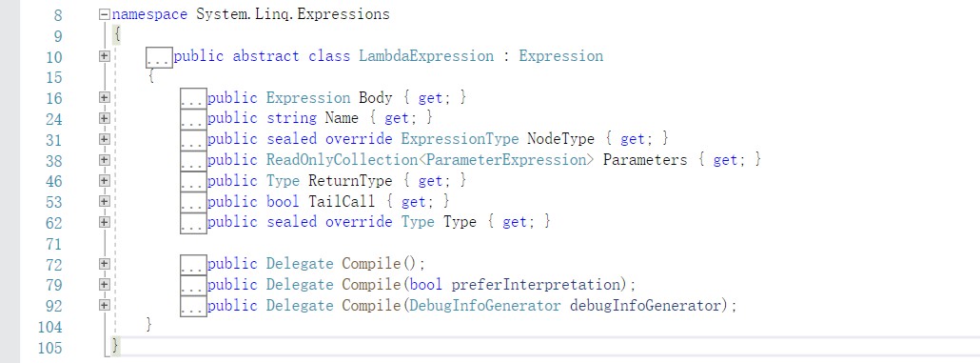This screenshot has width=980, height=363.
Task: Expand the Name property outlining region
Action: point(105,118)
